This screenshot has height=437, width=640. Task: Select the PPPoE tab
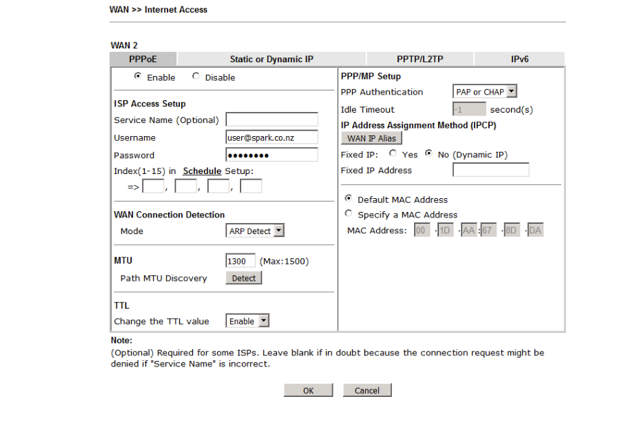pos(143,59)
